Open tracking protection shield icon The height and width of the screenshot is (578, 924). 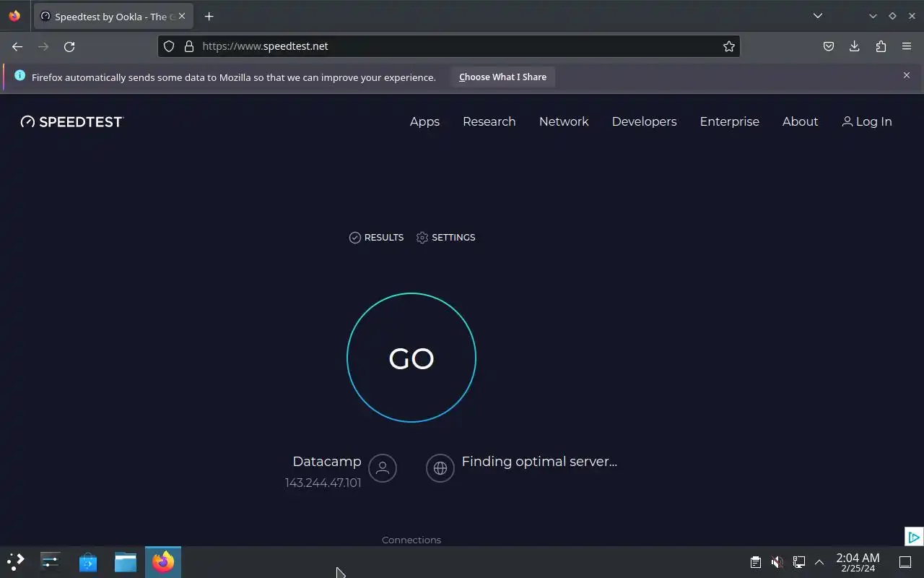click(169, 46)
